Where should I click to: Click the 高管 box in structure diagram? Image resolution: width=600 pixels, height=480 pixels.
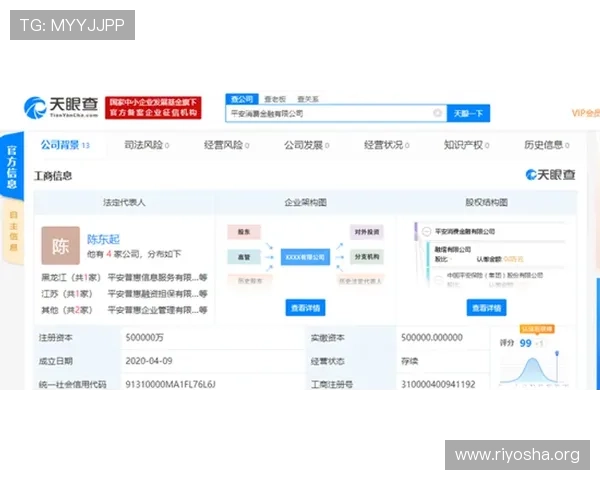(244, 257)
